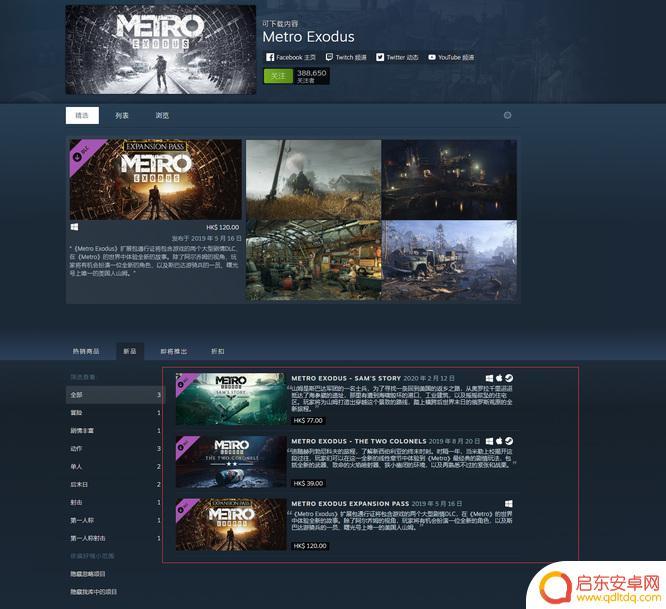Click the Windows icon on Expansion Pass row
The width and height of the screenshot is (666, 609).
pos(508,504)
